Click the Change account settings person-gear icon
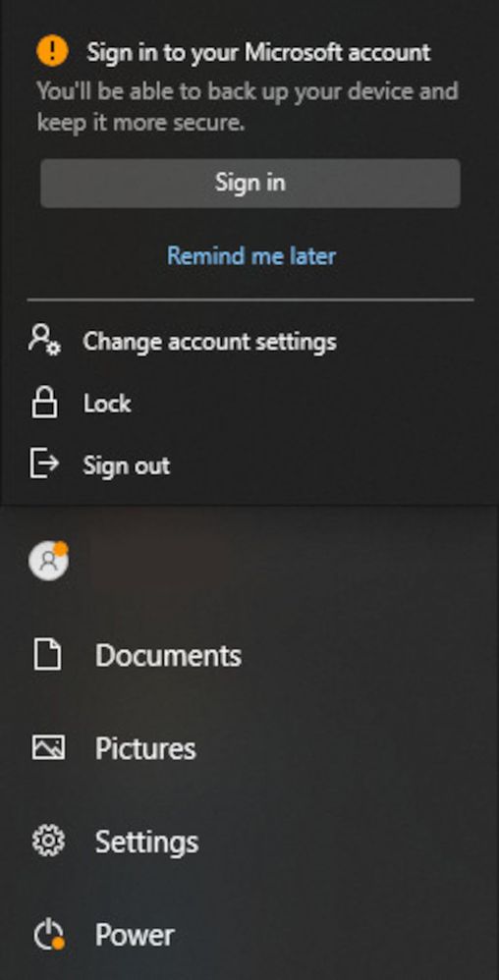 point(44,340)
